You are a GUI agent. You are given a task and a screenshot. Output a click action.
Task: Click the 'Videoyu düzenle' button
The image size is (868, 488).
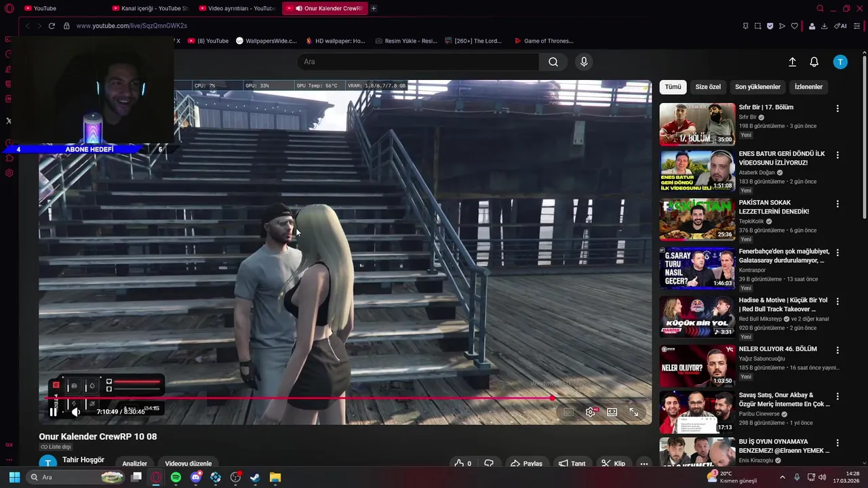[189, 464]
